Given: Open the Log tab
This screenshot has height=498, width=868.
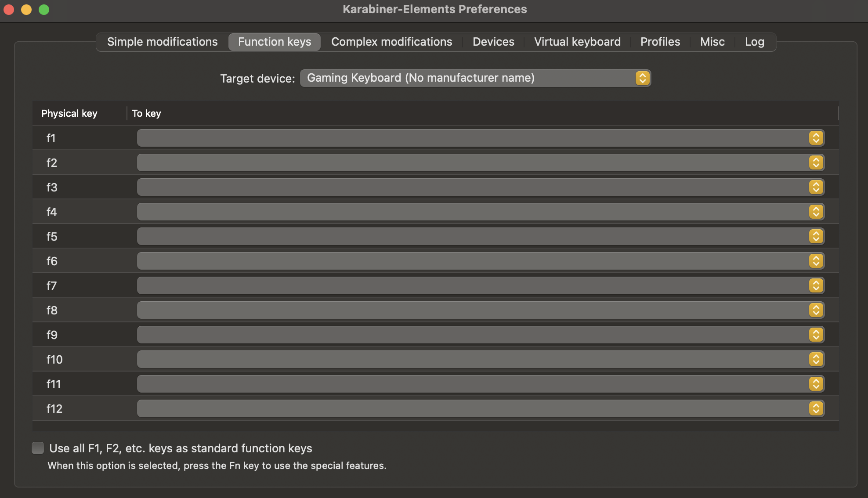Looking at the screenshot, I should 754,42.
